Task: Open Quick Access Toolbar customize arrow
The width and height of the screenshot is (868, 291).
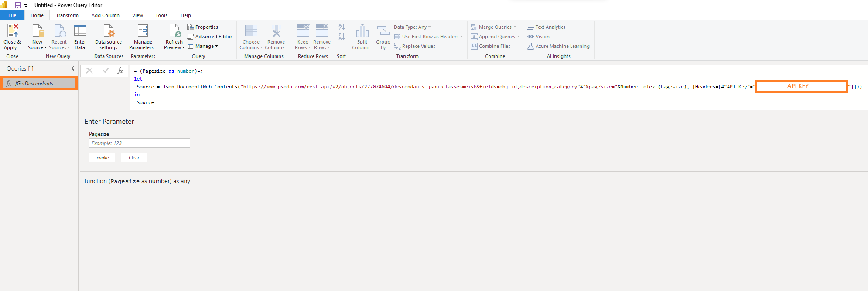Action: 26,6
